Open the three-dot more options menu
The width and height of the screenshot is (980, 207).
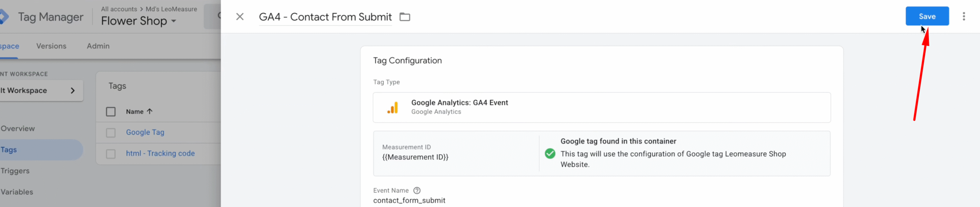pyautogui.click(x=964, y=16)
